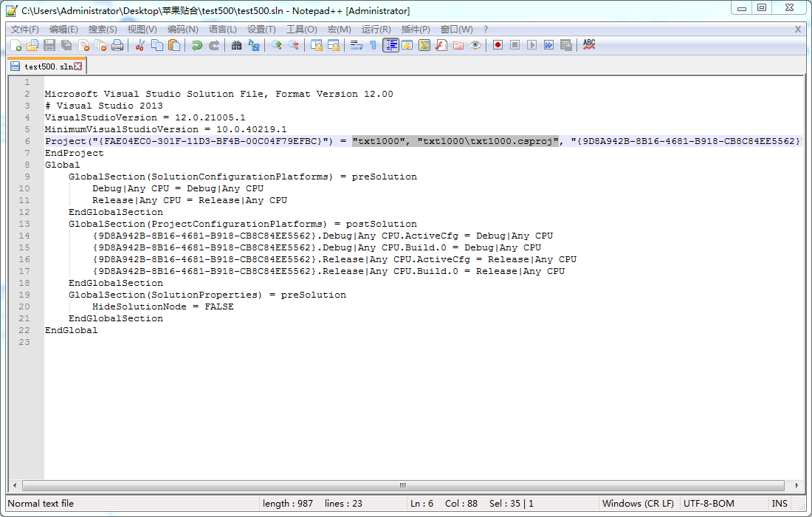Copy selection using the toolbar Copy icon
The image size is (812, 517).
157,45
